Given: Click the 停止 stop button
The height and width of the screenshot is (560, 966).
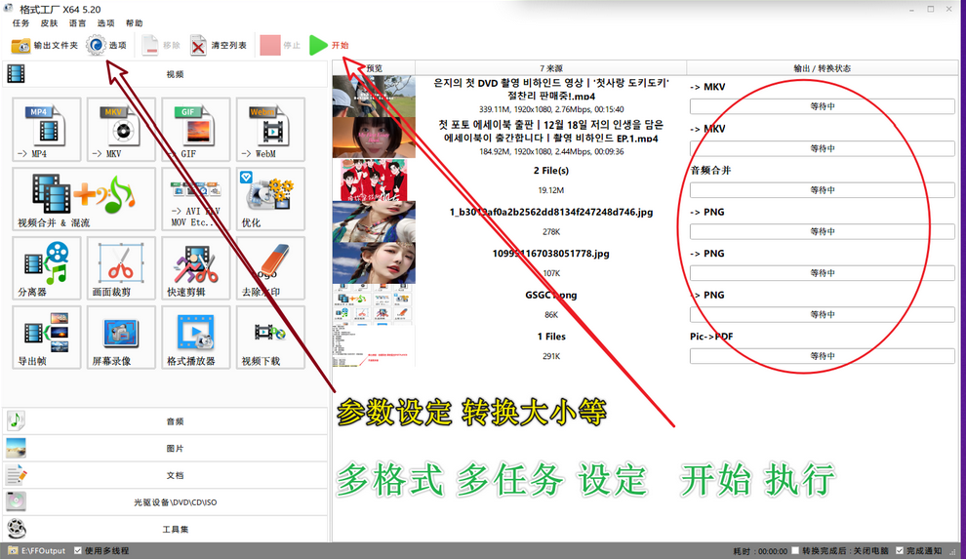Looking at the screenshot, I should point(280,46).
